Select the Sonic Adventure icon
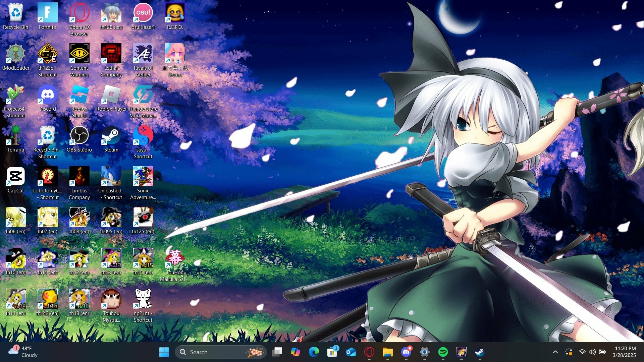This screenshot has height=362, width=644. pos(143,183)
